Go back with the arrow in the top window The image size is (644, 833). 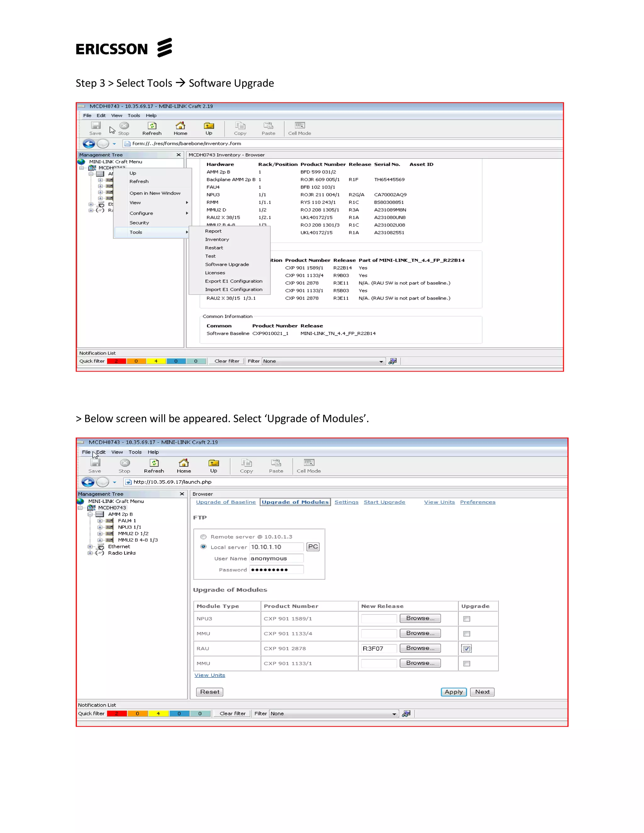coord(88,143)
